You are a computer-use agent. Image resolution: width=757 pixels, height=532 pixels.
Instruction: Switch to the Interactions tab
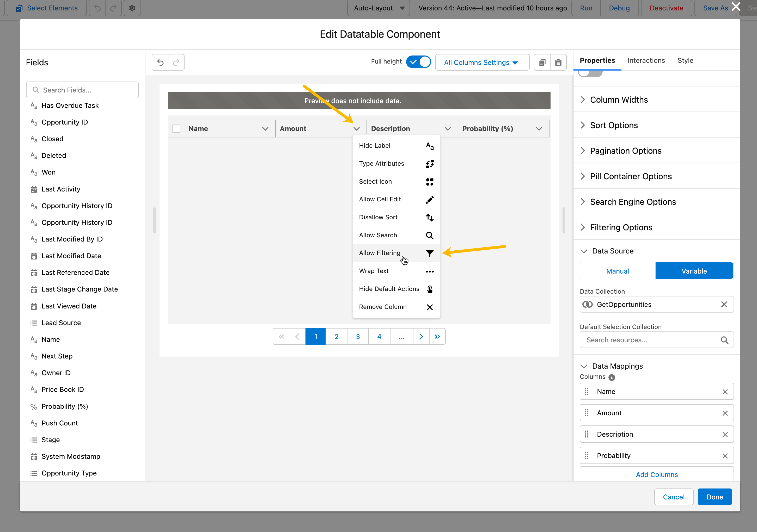coord(646,60)
